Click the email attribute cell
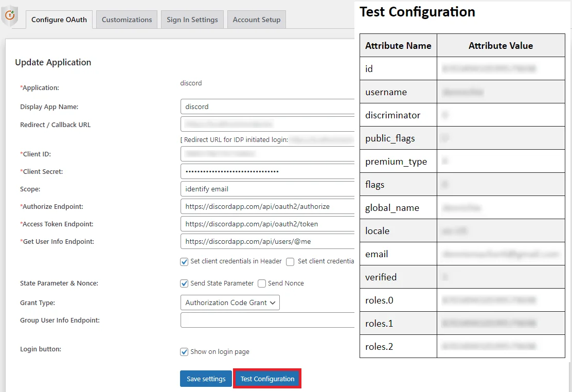The height and width of the screenshot is (392, 572). tap(398, 254)
